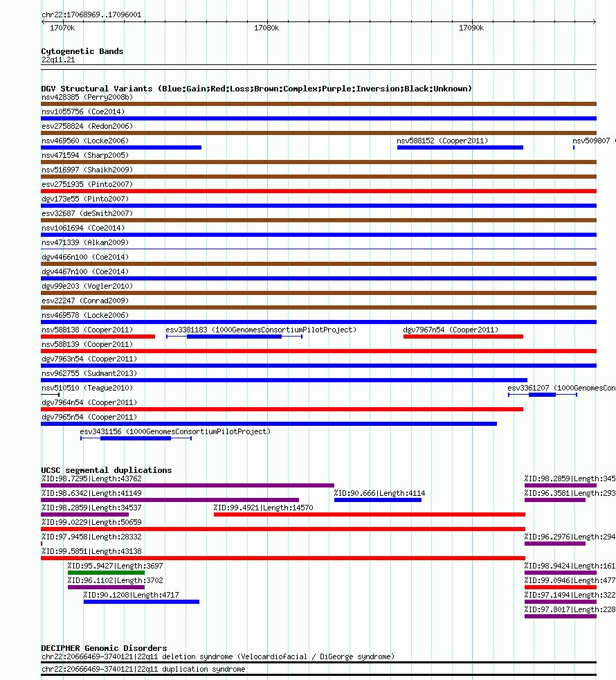Click blue duplication %ID:90.1208|Length:4717 bar
Image resolution: width=616 pixels, height=680 pixels.
click(141, 602)
